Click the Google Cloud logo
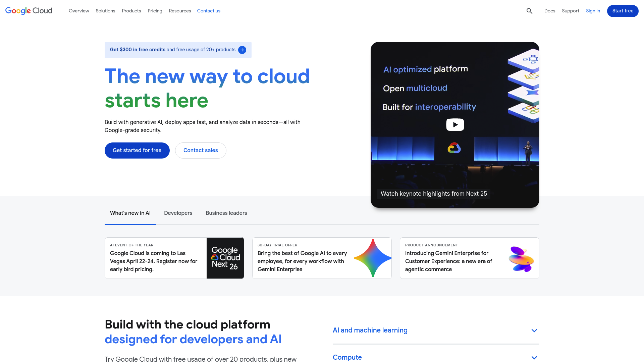Image resolution: width=644 pixels, height=362 pixels. pos(29,11)
